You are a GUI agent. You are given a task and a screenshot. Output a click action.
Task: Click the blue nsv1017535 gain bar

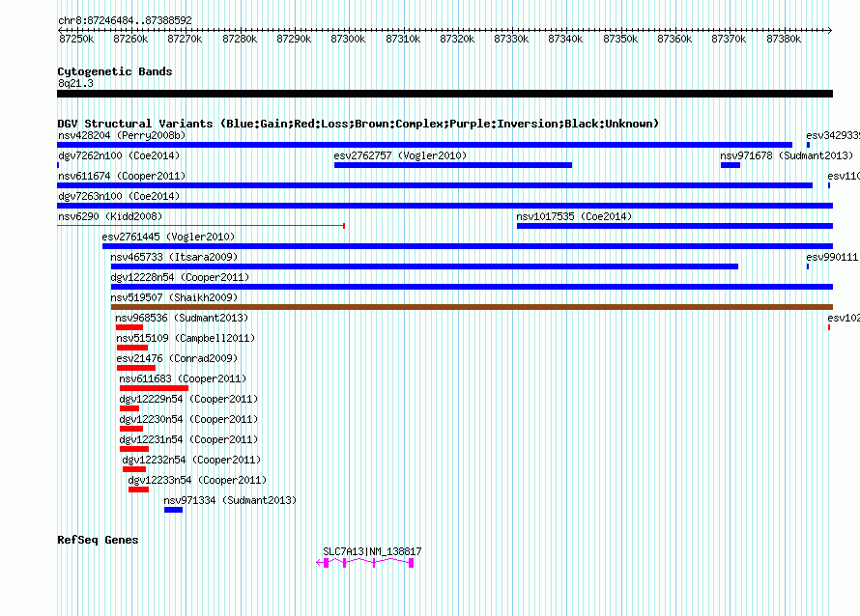[x=674, y=226]
